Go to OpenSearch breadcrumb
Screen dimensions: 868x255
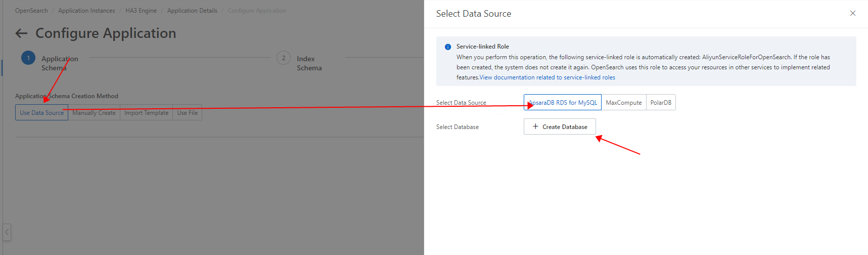(31, 11)
